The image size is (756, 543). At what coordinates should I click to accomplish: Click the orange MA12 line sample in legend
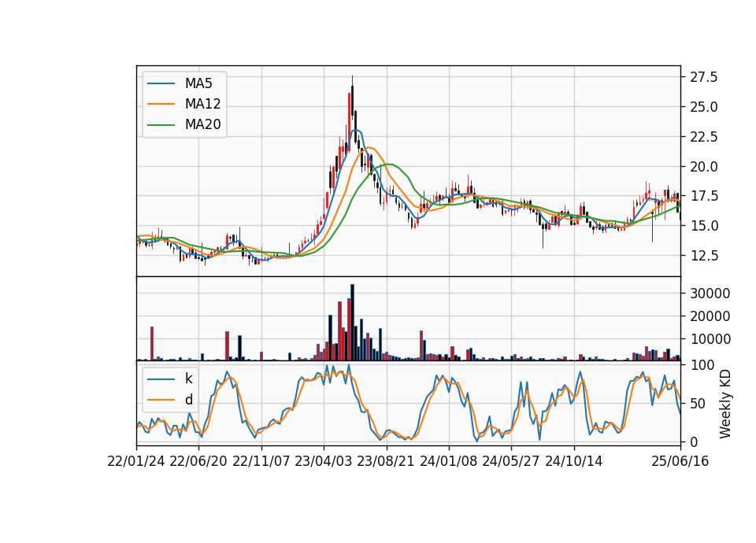click(x=161, y=104)
